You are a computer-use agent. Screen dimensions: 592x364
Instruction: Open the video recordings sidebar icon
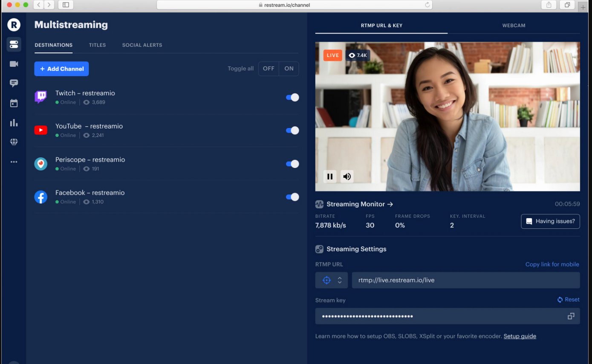14,64
